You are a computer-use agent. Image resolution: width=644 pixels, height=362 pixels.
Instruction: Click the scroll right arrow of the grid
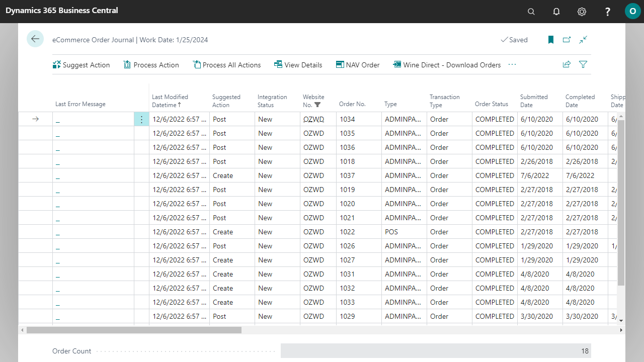[621, 330]
